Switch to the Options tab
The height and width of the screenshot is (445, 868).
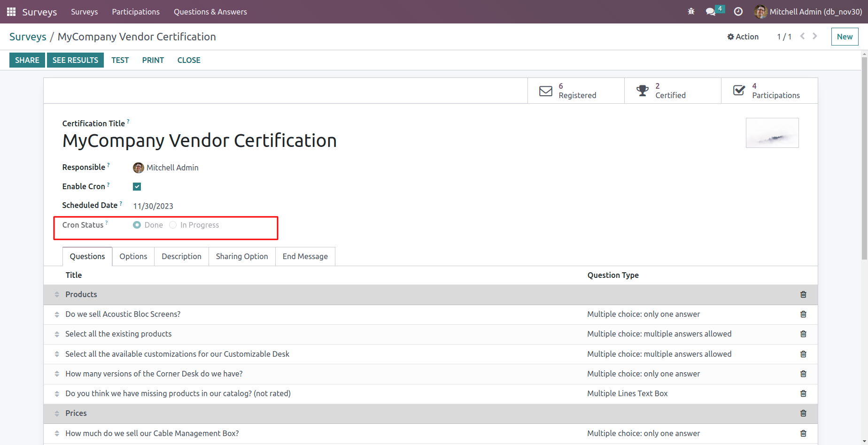click(133, 256)
